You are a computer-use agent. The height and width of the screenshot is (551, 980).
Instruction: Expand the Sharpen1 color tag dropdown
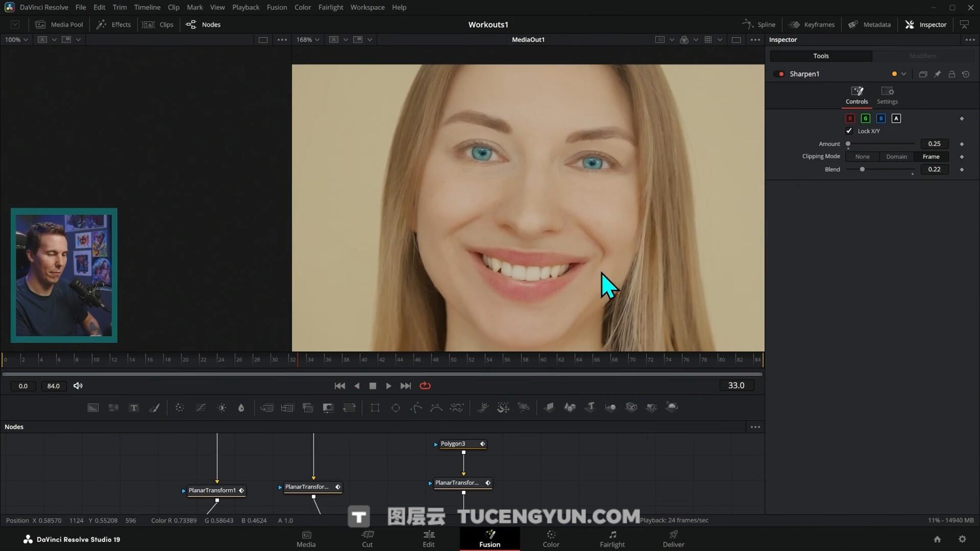[904, 74]
